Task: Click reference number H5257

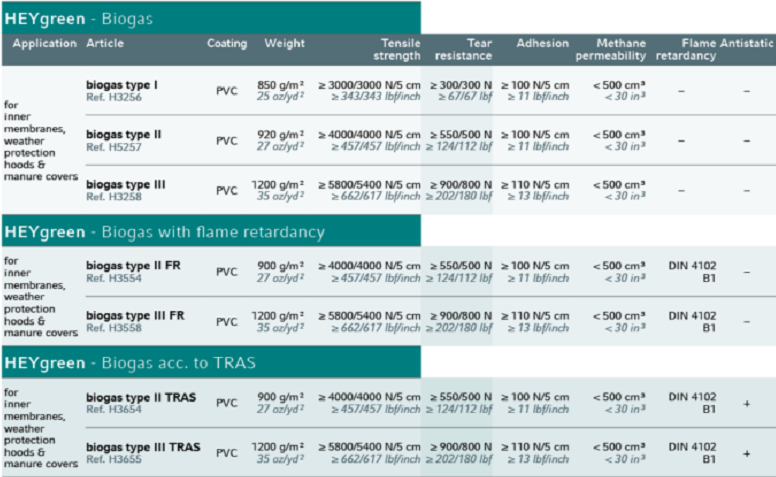Action: [x=109, y=147]
